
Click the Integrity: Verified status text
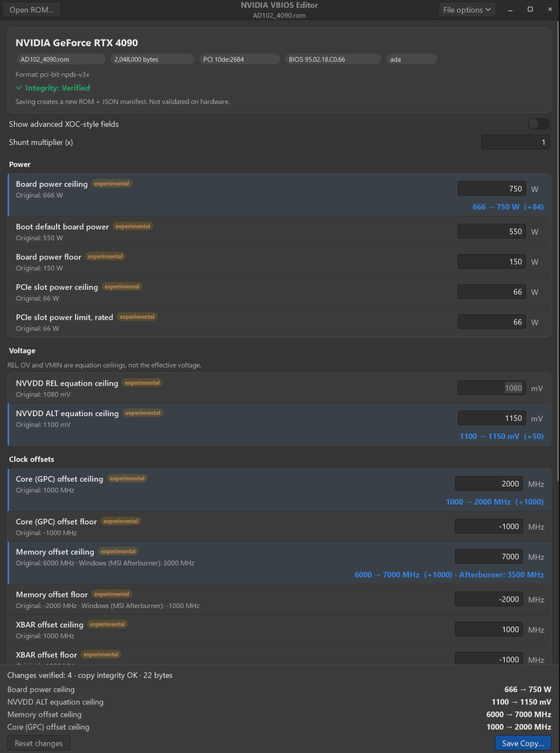[x=58, y=88]
